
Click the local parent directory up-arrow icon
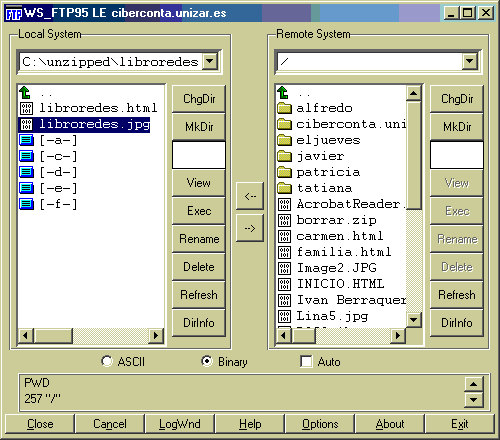(x=25, y=93)
